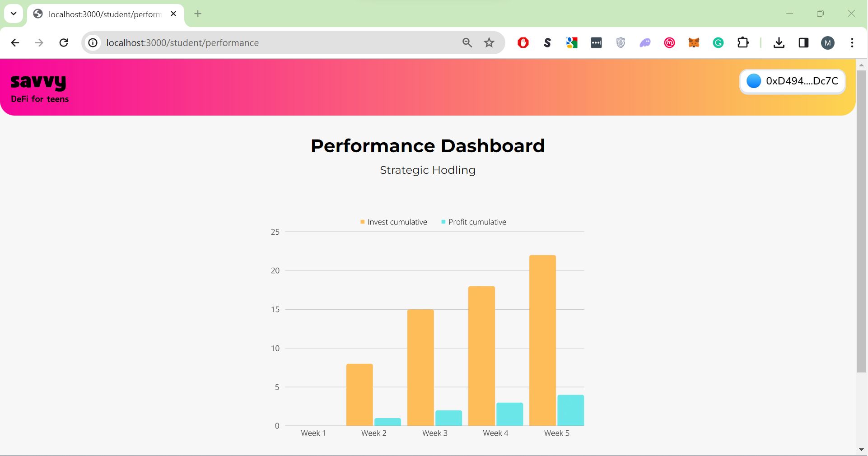Click the Week 5 invest bar

pyautogui.click(x=542, y=340)
